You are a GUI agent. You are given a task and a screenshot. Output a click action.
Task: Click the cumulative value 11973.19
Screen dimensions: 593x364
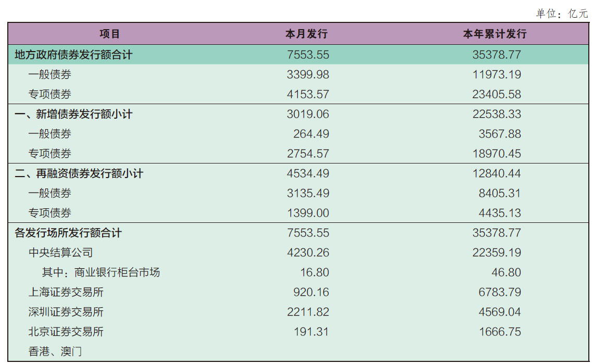497,74
